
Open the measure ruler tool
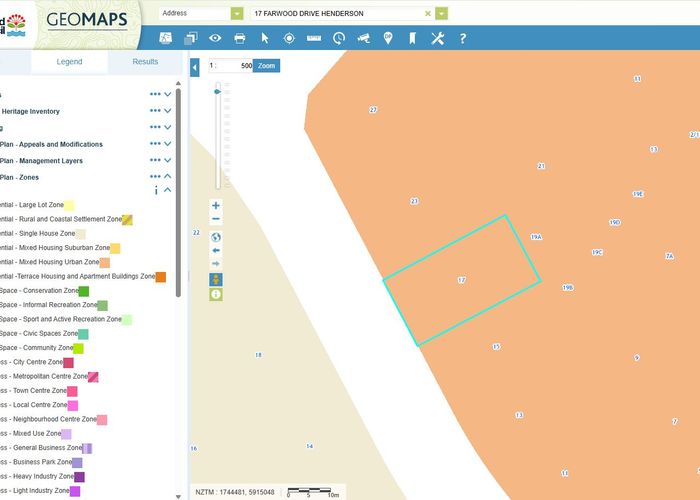point(314,38)
